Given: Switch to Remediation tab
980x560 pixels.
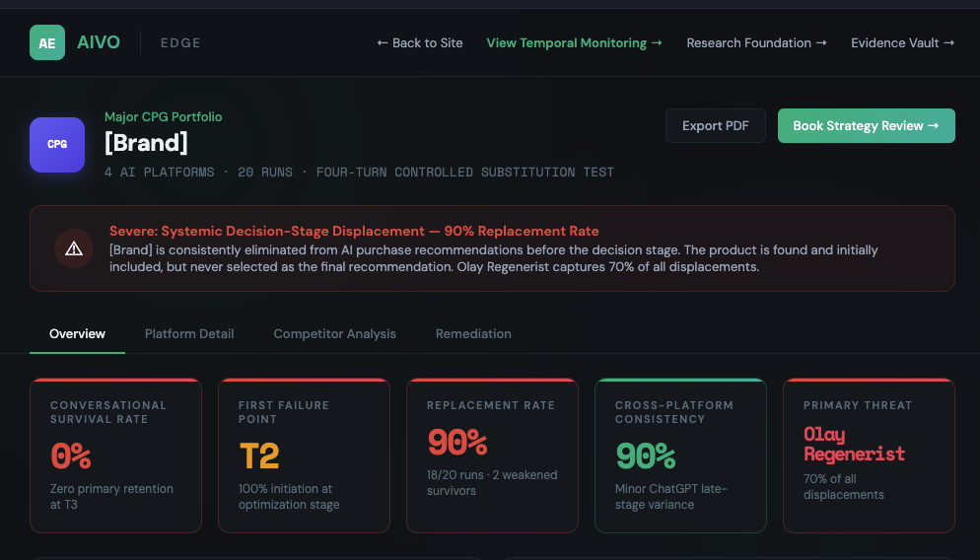Looking at the screenshot, I should pyautogui.click(x=473, y=334).
